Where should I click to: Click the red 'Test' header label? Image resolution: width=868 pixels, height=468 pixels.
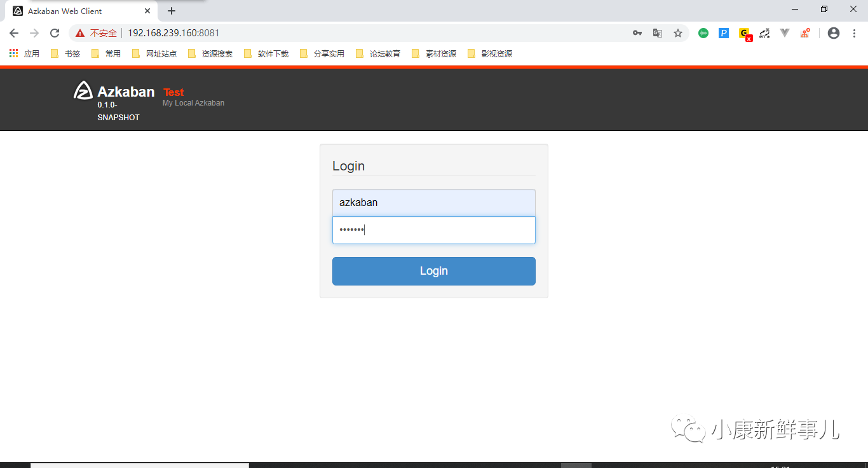173,92
